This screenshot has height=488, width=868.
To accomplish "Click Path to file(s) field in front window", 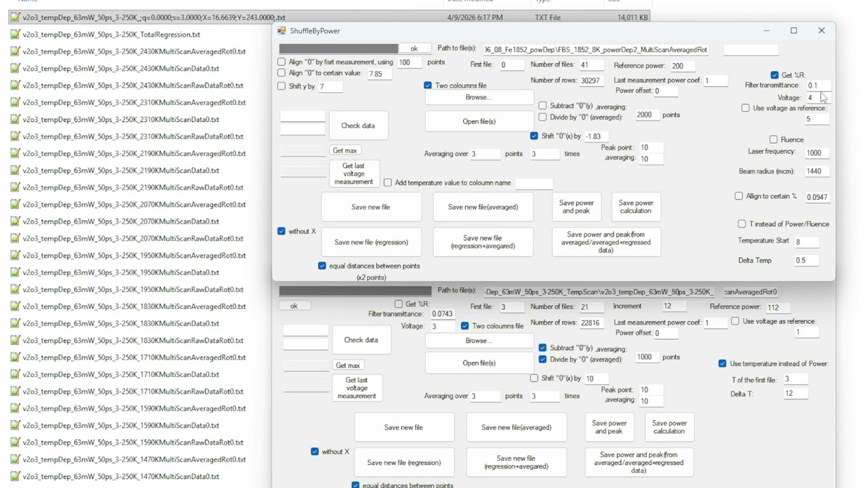I will pos(597,49).
